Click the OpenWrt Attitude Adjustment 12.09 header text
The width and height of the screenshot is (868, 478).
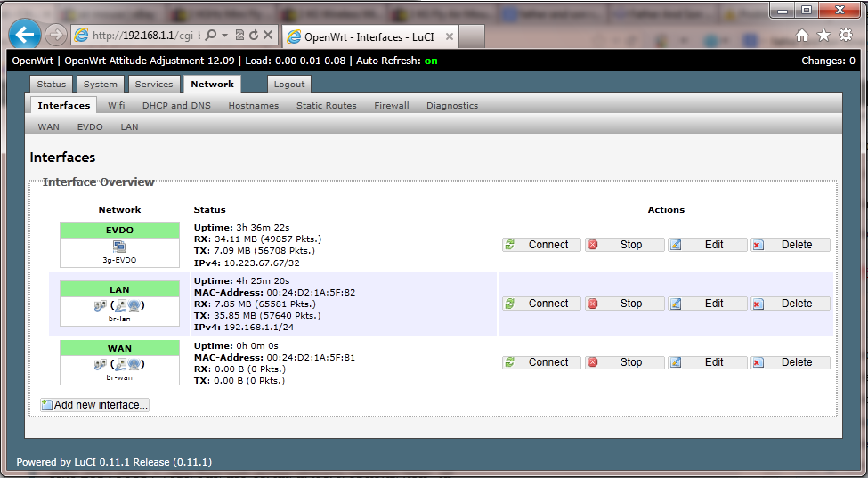pos(150,61)
